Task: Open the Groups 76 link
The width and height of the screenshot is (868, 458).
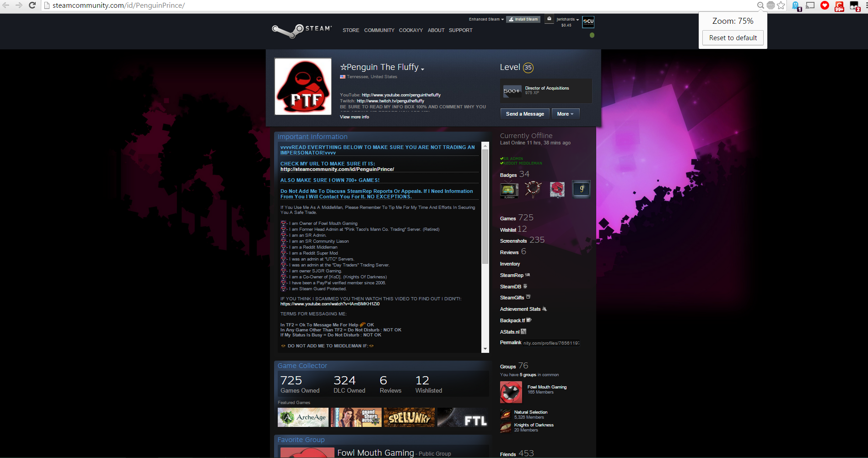Action: coord(514,366)
